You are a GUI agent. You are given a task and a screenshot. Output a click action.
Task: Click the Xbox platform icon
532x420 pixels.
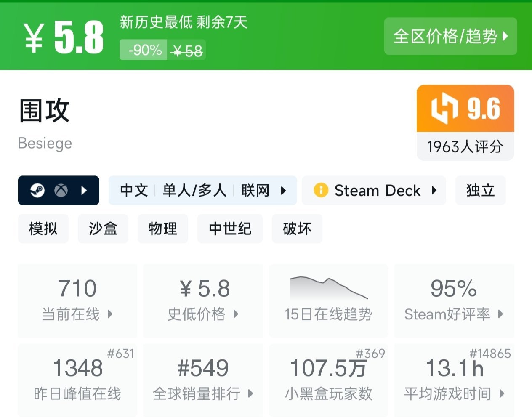tap(61, 191)
